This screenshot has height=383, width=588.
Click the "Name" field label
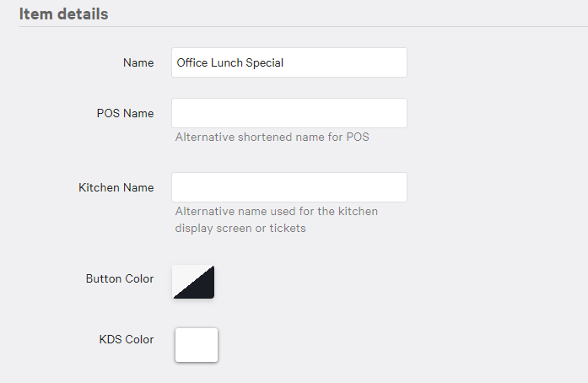[x=138, y=62]
